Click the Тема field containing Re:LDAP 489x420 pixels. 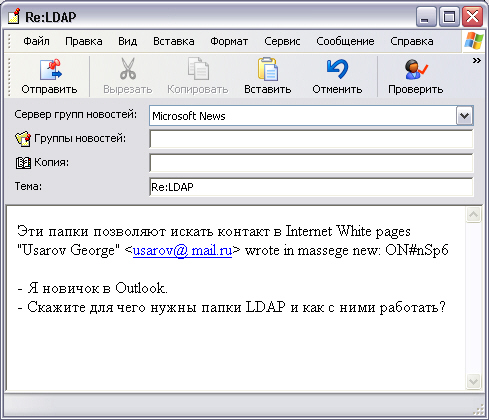click(x=311, y=187)
